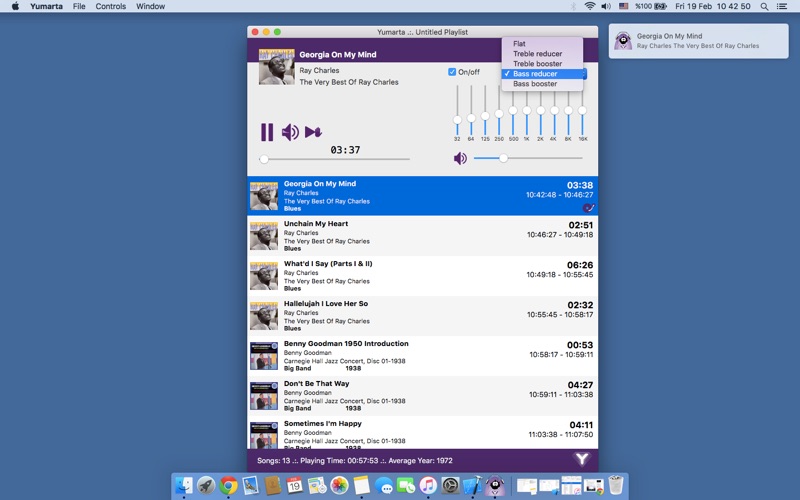
Task: Click the menu bar date and time
Action: coord(712,7)
